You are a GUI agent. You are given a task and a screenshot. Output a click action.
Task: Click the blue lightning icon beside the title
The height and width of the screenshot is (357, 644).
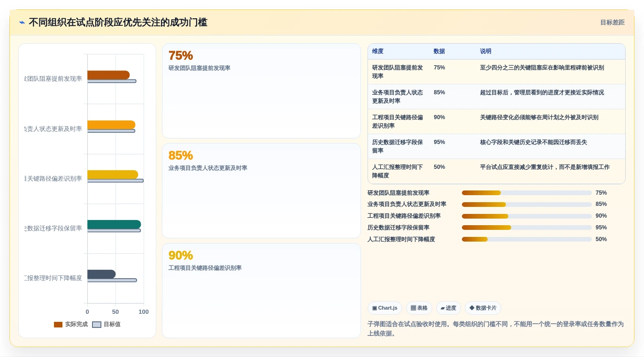(x=22, y=23)
